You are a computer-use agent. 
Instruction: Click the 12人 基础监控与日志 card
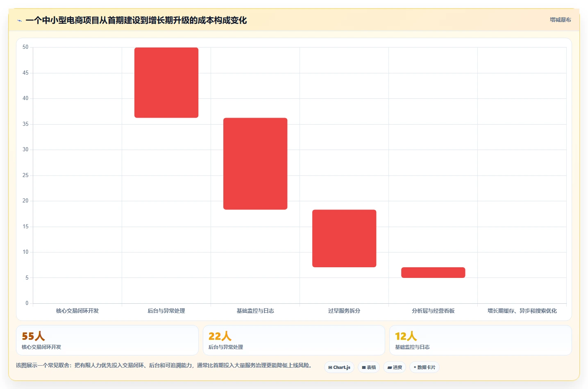(480, 340)
